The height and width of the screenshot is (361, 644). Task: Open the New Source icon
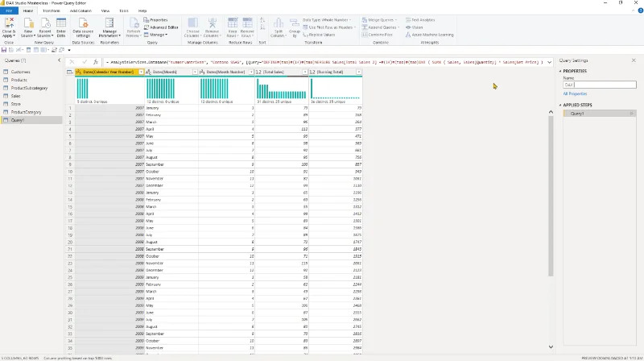click(x=28, y=23)
